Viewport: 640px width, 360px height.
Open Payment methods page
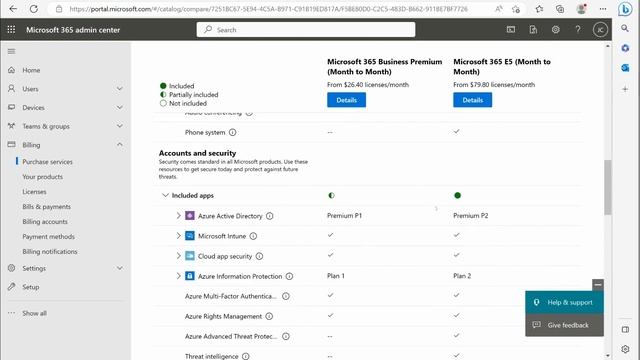48,237
